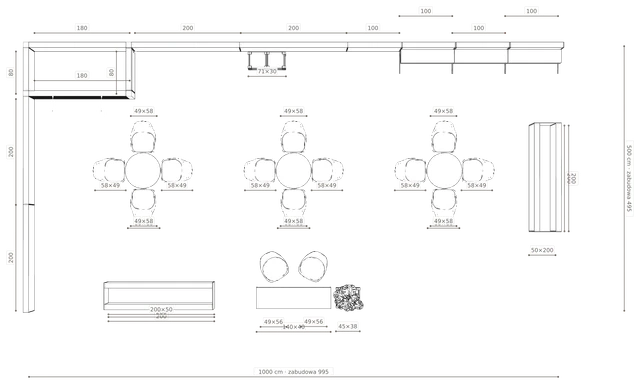640x384 pixels.
Task: Click the "1000 cm · zabudowa 995" dimension label
Action: 293,372
